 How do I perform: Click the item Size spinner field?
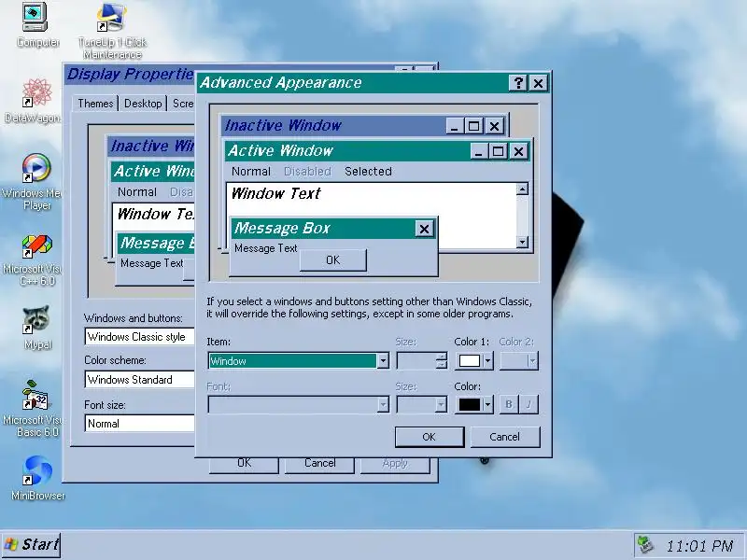(422, 360)
